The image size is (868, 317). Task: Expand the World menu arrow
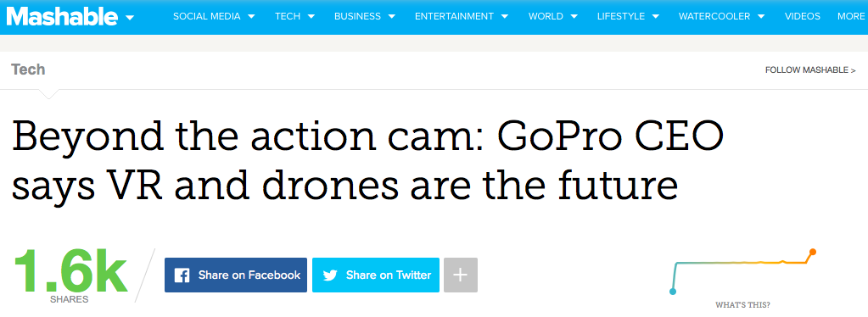click(x=574, y=17)
